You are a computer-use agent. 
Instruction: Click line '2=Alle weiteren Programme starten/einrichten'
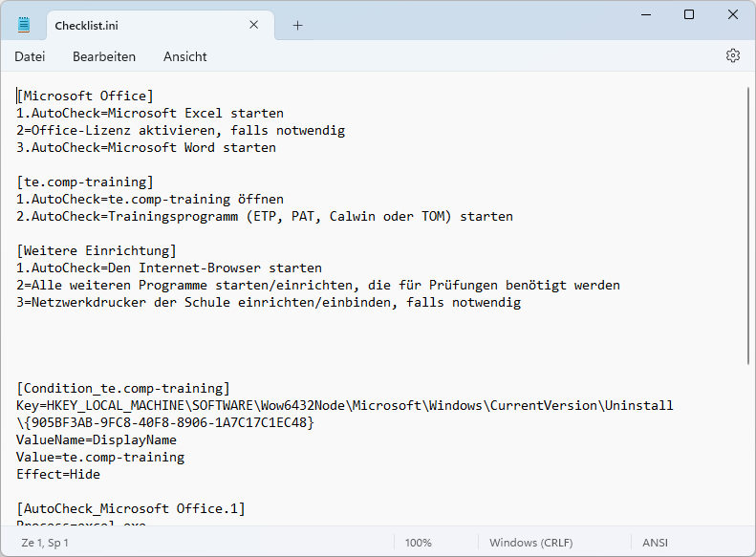[x=318, y=286]
